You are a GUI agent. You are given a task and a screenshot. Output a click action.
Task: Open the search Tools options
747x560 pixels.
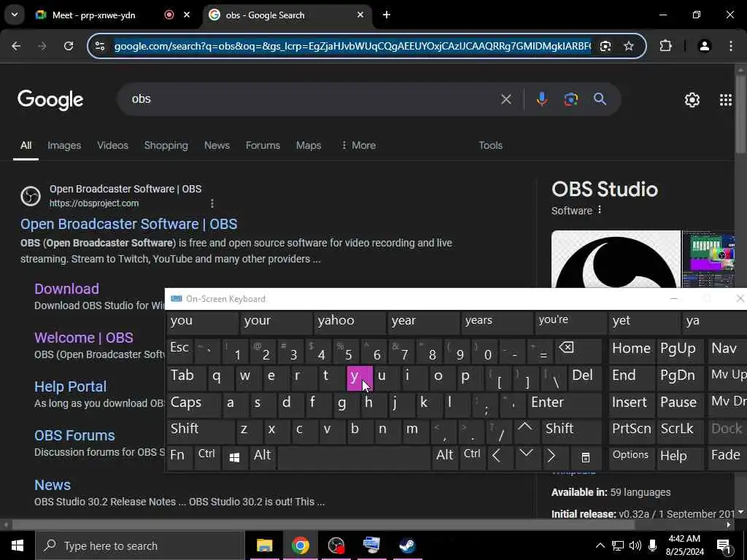click(x=490, y=145)
